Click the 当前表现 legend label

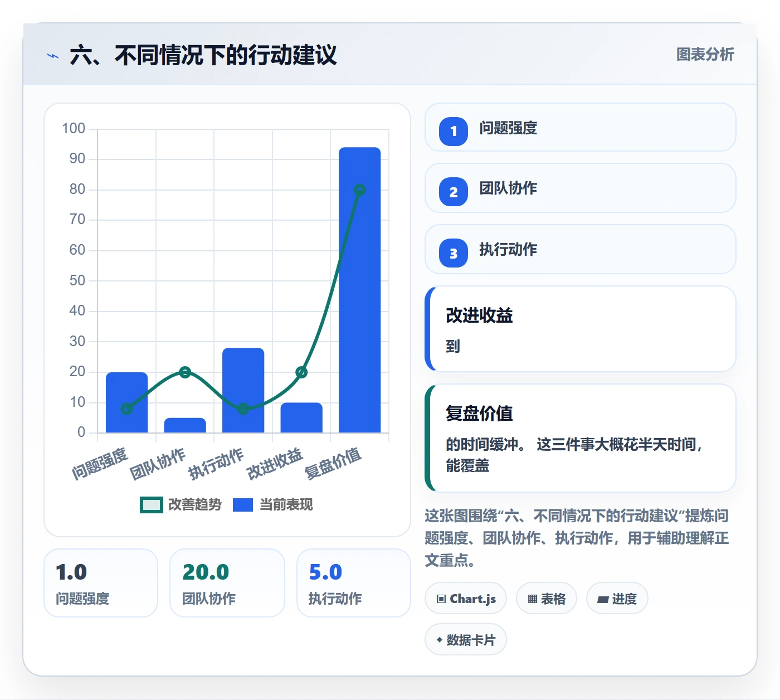point(286,505)
